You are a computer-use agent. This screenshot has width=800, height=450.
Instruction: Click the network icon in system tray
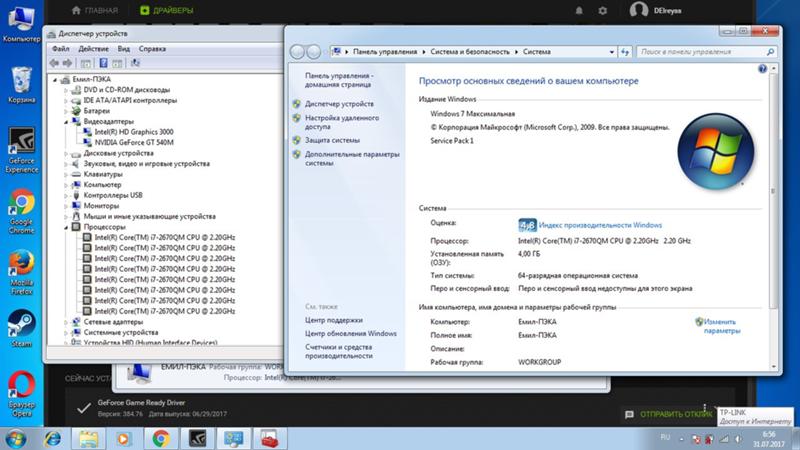pyautogui.click(x=724, y=439)
